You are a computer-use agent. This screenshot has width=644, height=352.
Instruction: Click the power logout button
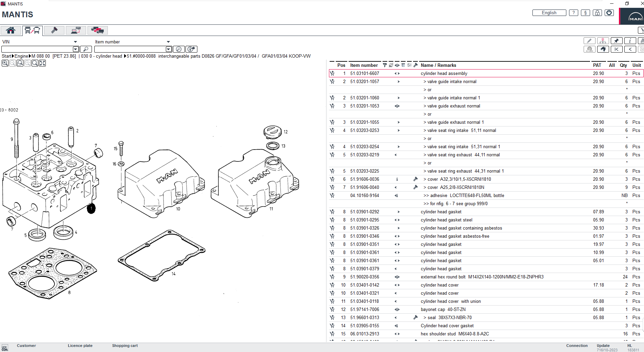[609, 13]
